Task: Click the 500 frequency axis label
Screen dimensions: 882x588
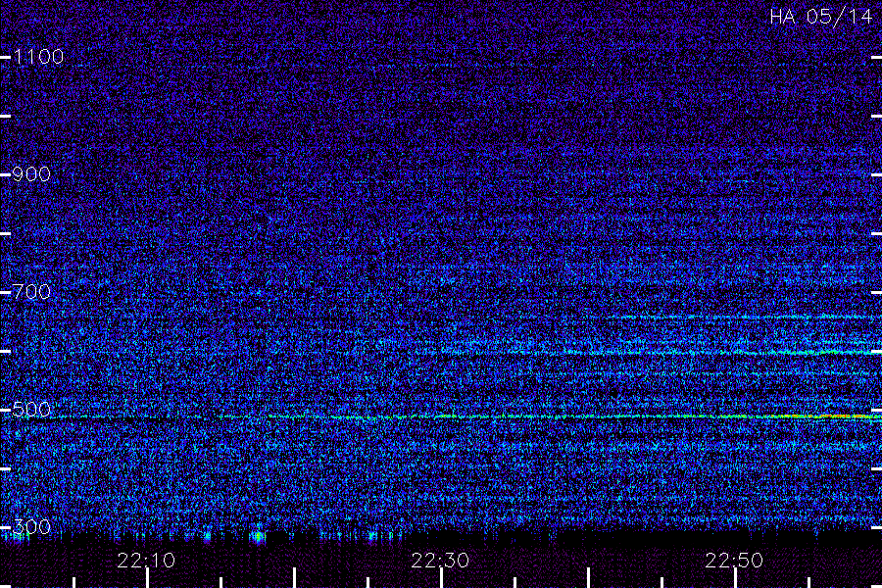Action: [31, 409]
